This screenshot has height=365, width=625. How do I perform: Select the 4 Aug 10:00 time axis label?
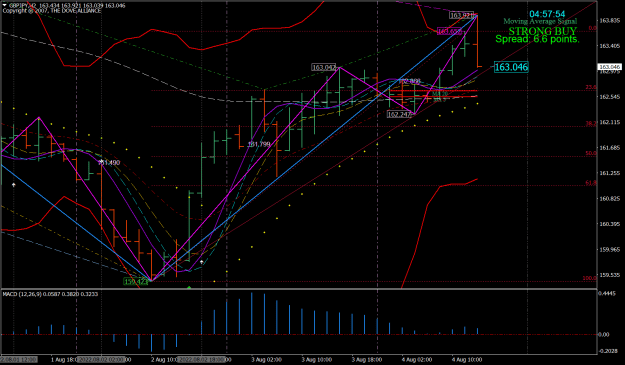pos(467,360)
